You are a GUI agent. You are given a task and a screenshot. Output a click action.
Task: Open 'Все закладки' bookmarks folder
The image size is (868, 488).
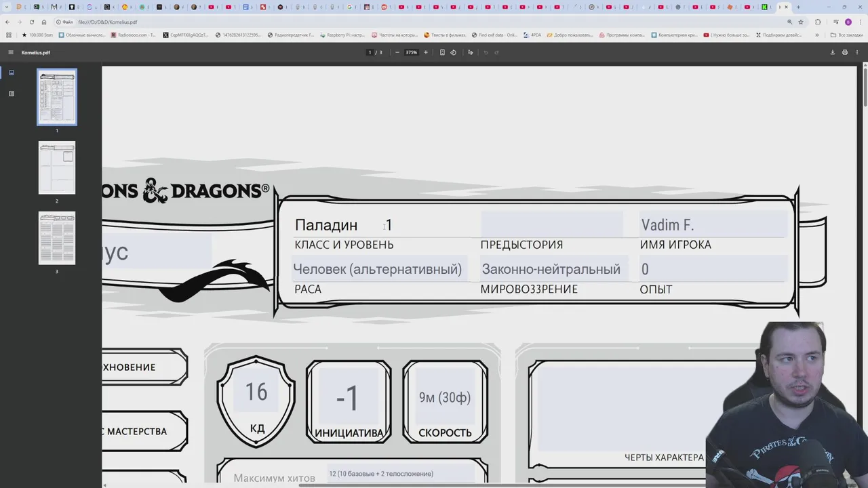click(847, 35)
